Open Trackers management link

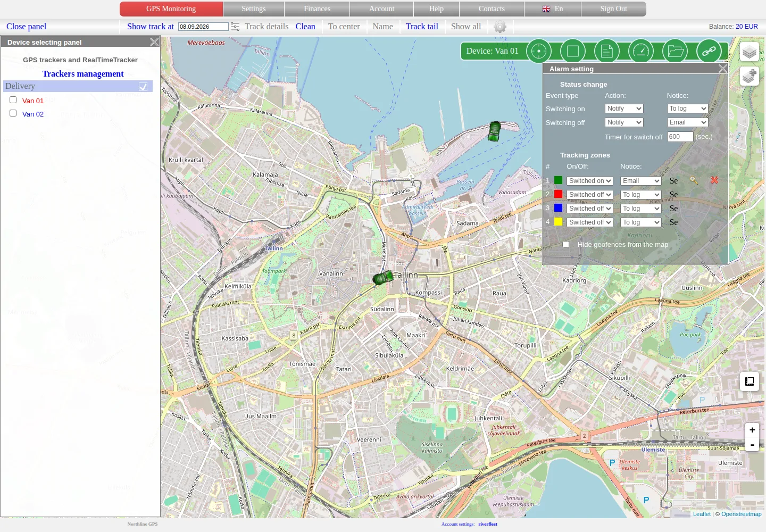[x=83, y=74]
